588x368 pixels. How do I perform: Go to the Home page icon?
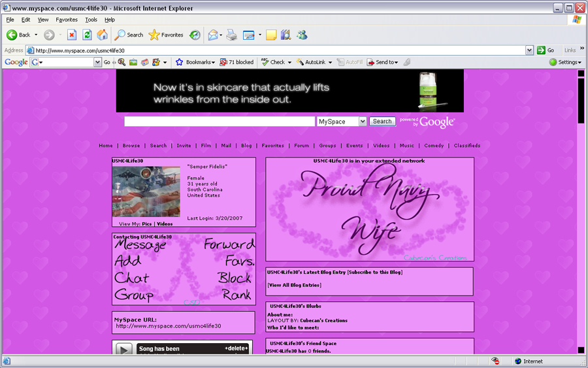102,35
